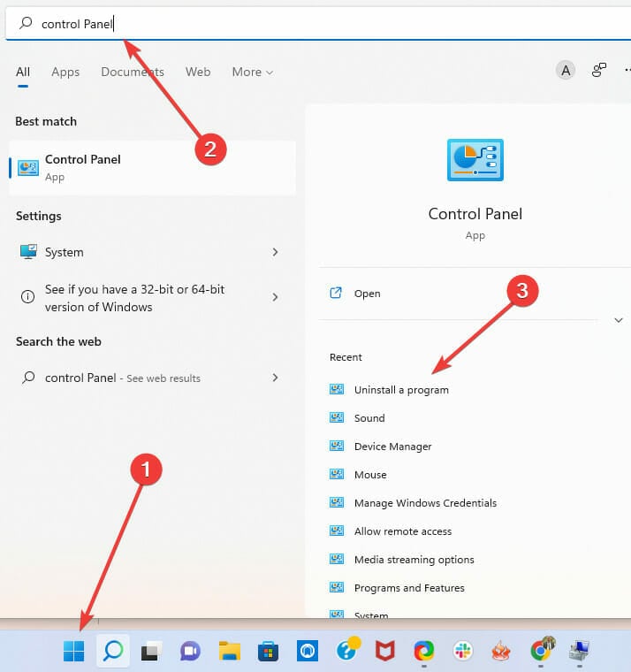631x672 pixels.
Task: Launch Microsoft Store from the taskbar
Action: (x=268, y=651)
